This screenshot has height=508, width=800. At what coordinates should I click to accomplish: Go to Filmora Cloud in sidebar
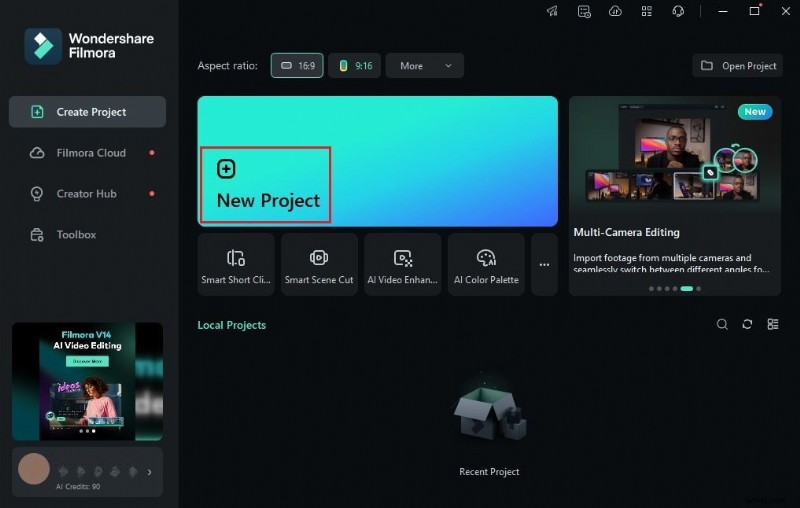[90, 153]
